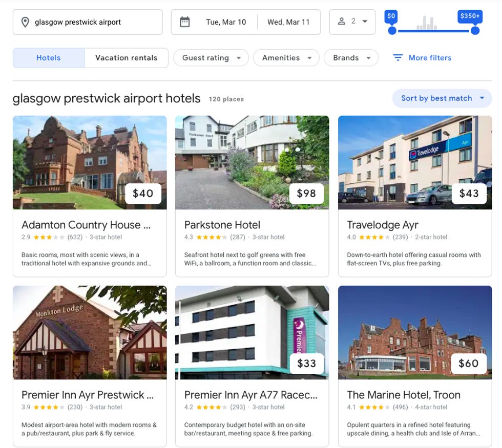The image size is (502, 448).
Task: Click the $43 price badge
Action: coord(469,194)
